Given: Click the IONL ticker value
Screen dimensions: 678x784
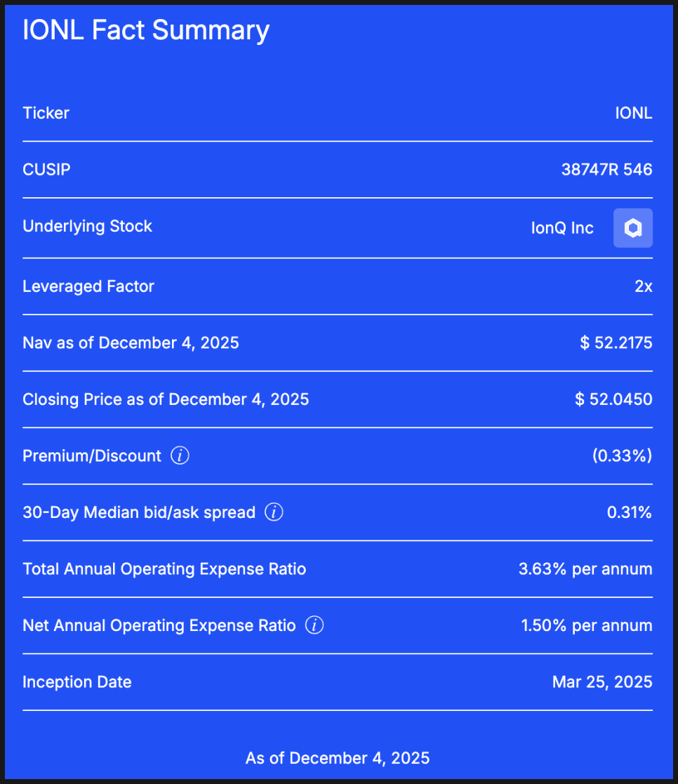Looking at the screenshot, I should (633, 113).
